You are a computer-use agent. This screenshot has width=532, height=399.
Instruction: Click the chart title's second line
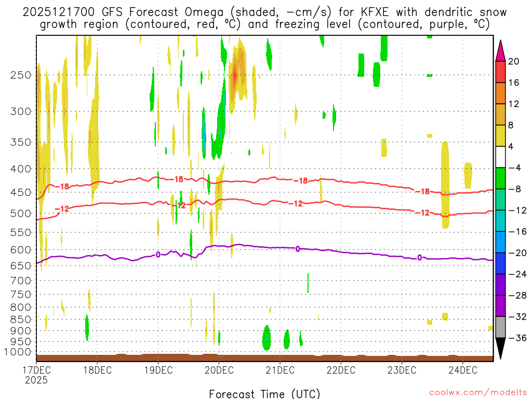click(264, 24)
